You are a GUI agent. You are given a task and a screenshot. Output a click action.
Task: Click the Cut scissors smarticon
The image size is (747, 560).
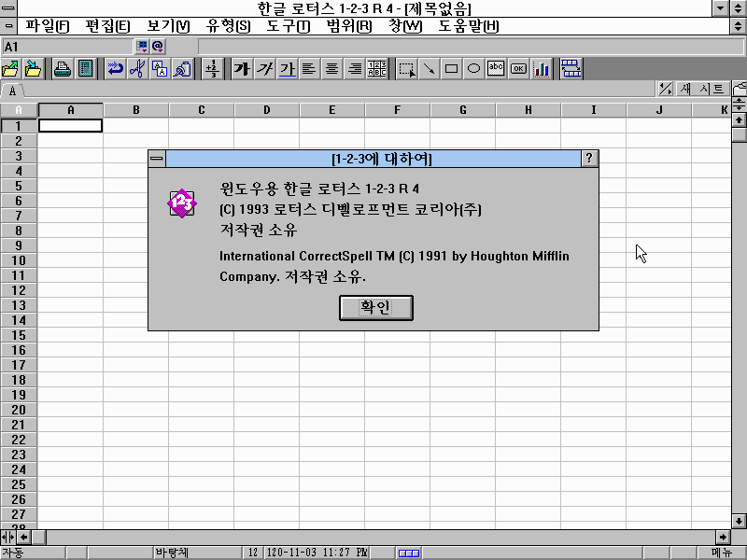coord(137,69)
